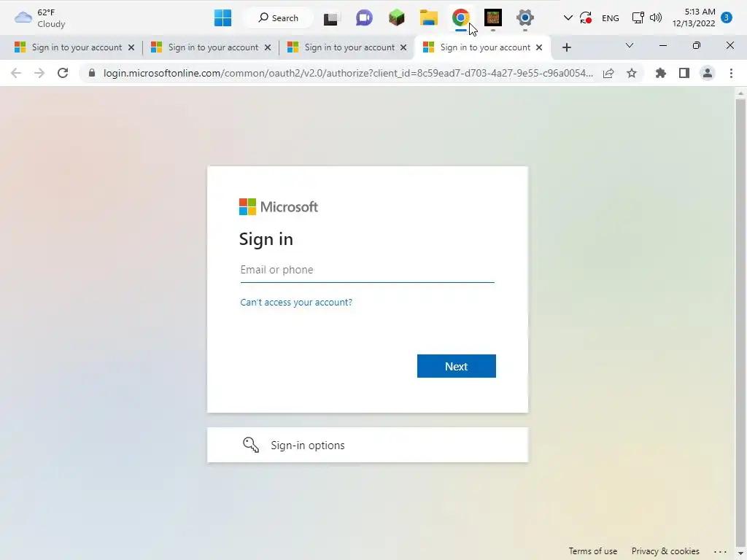Viewport: 747px width, 560px height.
Task: Open the volume speaker tray icon
Action: click(656, 18)
